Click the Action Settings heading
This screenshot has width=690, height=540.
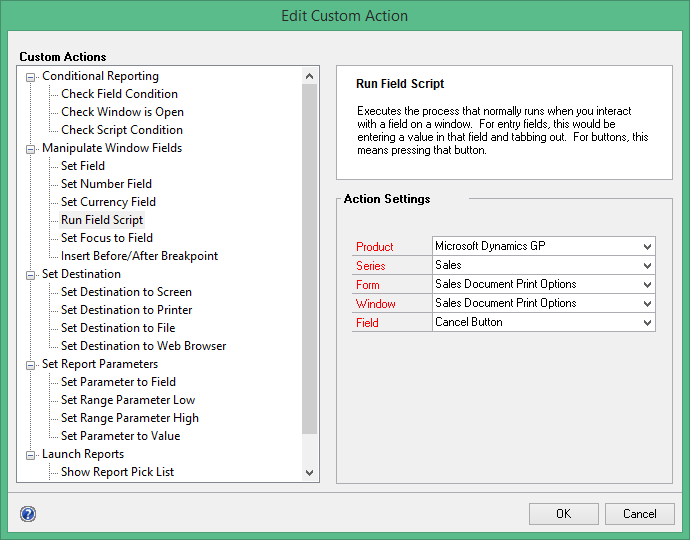(387, 199)
